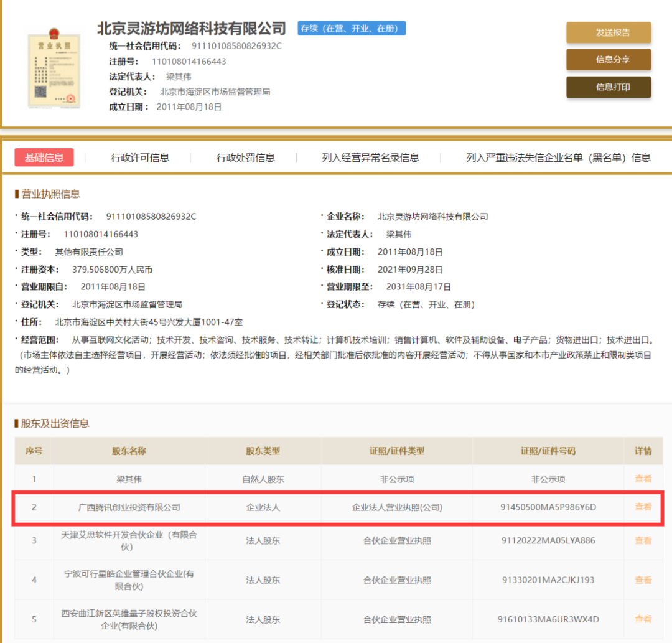Click the 发送报告 button

609,32
